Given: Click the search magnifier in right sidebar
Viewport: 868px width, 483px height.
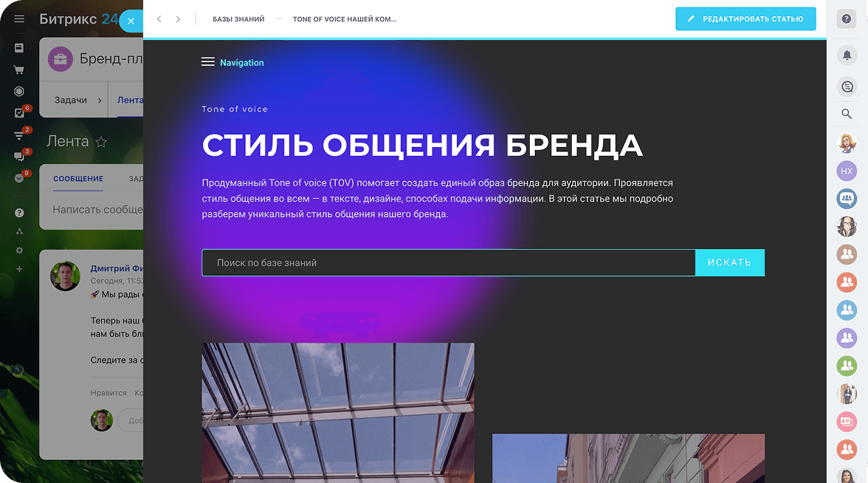Looking at the screenshot, I should 847,114.
